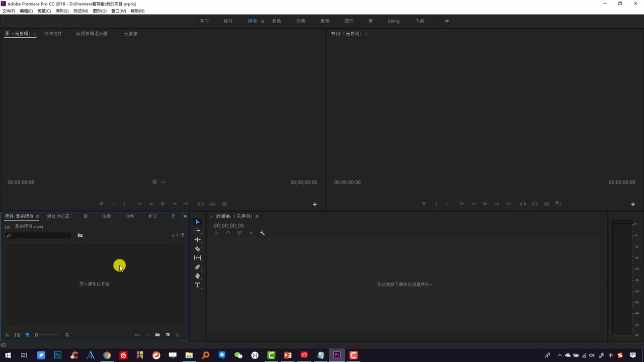Screen dimensions: 644x362
Task: Expand hidden Project panel tabs chevron
Action: 185,216
